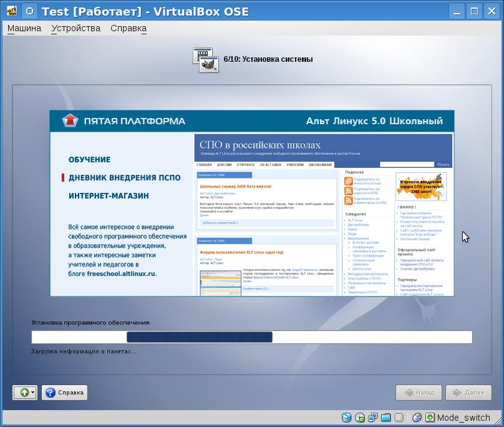Click the Далее next button
The image size is (504, 427).
[x=468, y=393]
